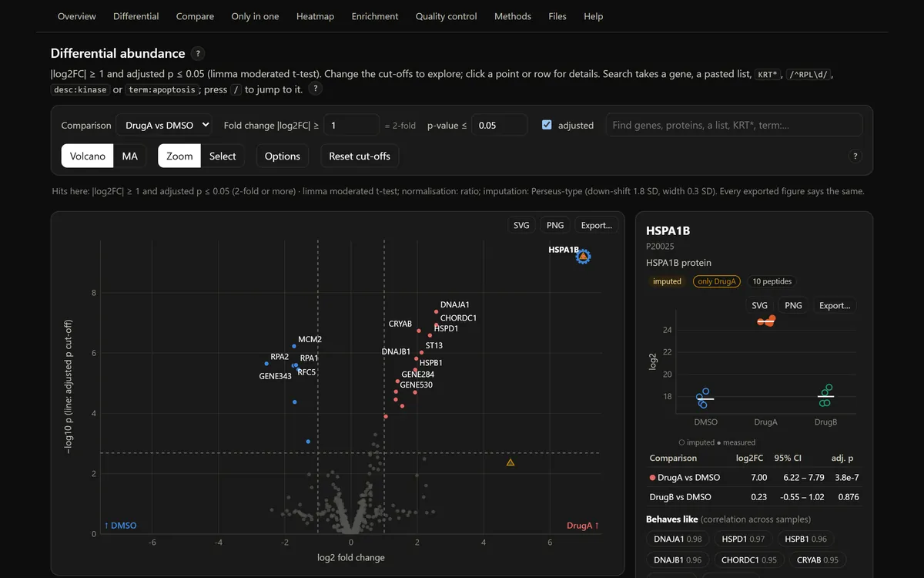Open the Only in one tab
Viewport: 924px width, 578px height.
(256, 16)
